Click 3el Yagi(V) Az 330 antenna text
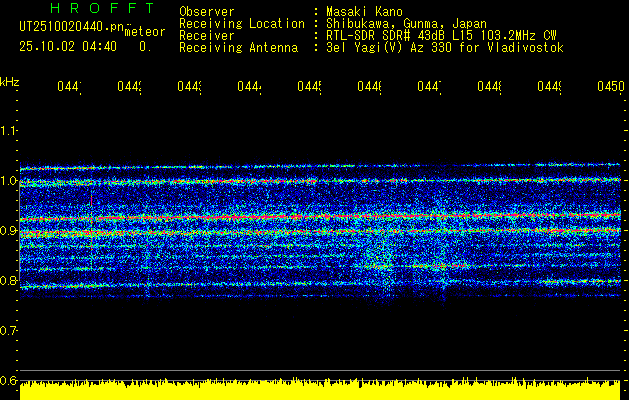Viewport: 629px width, 400px height. pyautogui.click(x=445, y=48)
